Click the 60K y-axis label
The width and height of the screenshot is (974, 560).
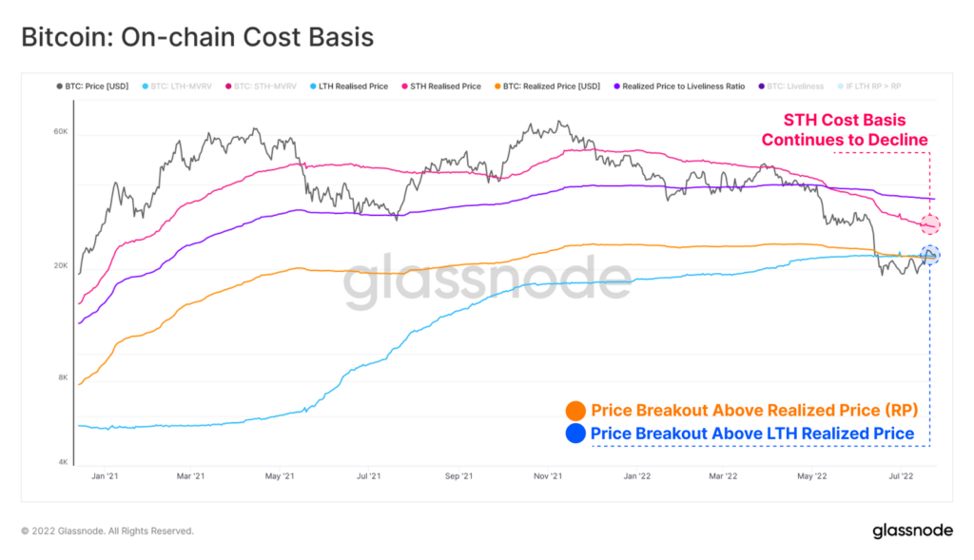point(60,131)
